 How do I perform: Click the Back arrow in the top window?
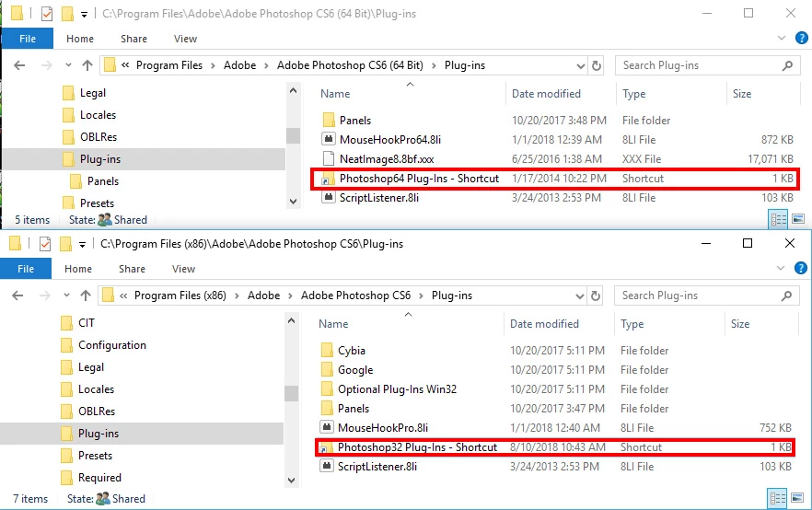[19, 65]
